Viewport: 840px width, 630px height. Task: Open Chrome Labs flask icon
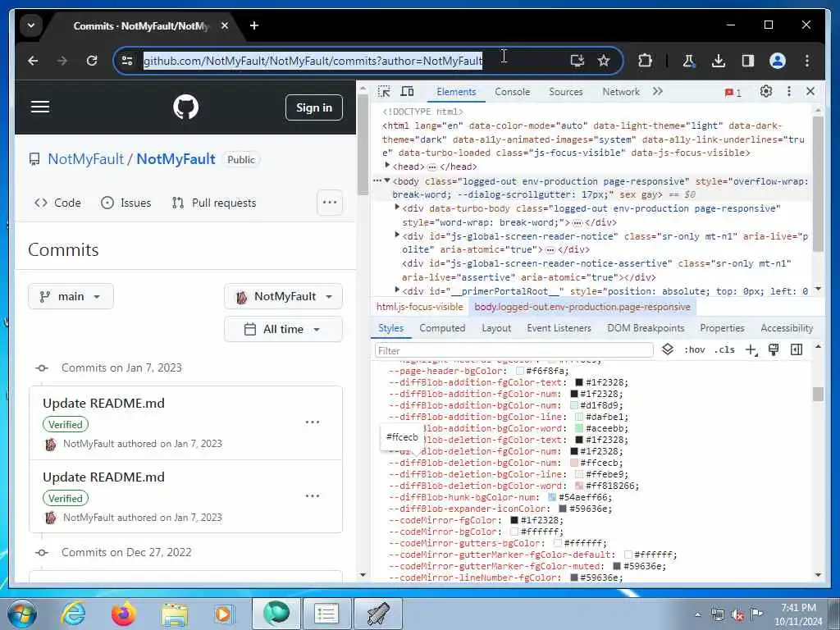coord(688,61)
